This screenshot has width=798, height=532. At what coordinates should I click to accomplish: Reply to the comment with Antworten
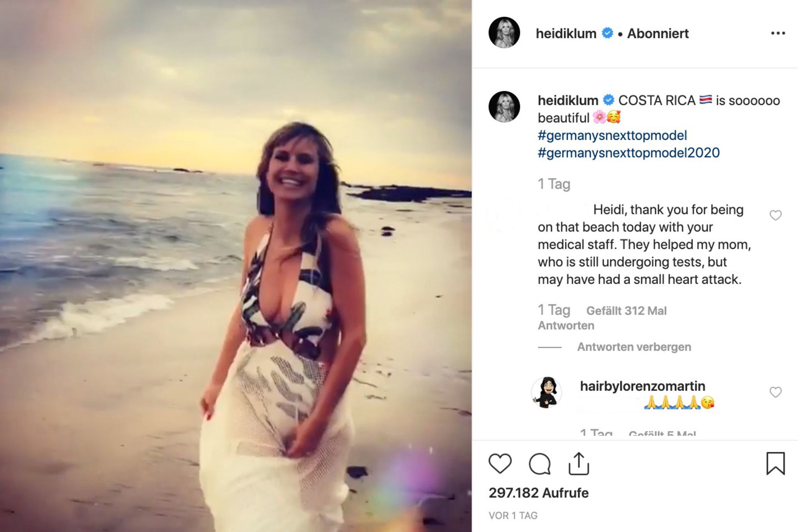(566, 325)
